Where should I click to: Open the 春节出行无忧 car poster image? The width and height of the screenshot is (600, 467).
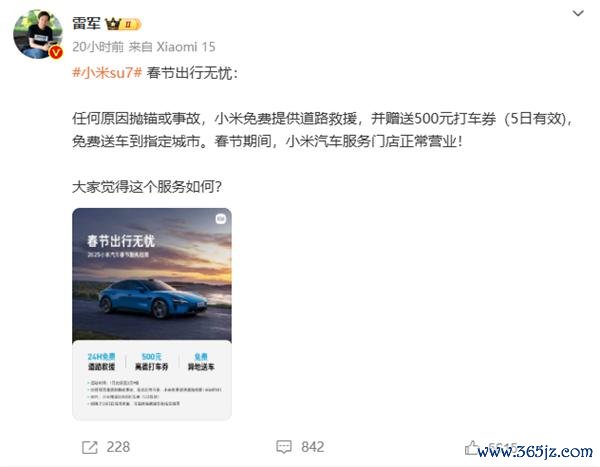coord(152,314)
